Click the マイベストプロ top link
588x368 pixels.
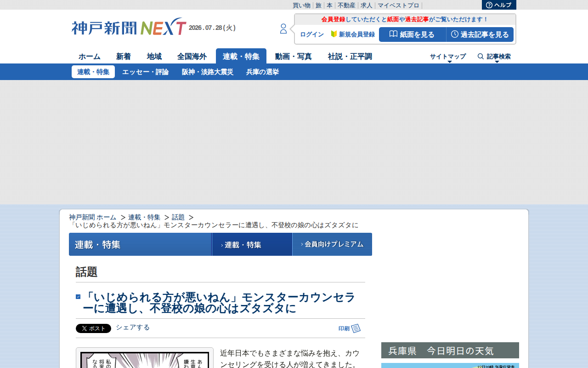pyautogui.click(x=399, y=6)
